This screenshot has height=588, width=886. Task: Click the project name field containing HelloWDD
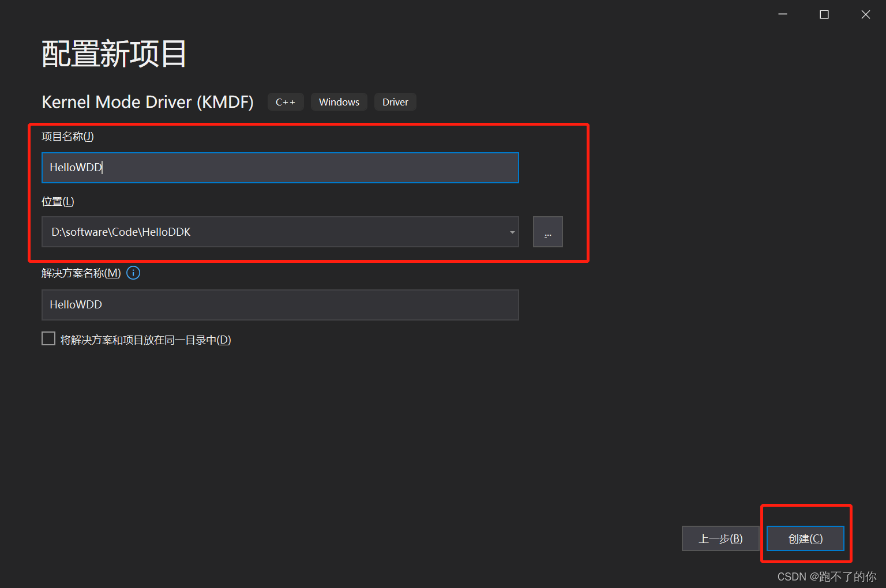(x=280, y=168)
